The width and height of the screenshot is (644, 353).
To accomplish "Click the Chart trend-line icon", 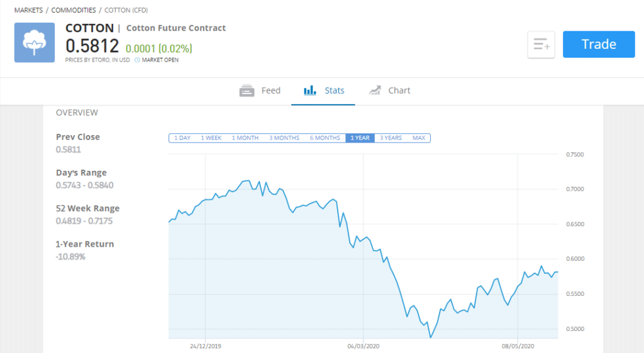I will [375, 90].
